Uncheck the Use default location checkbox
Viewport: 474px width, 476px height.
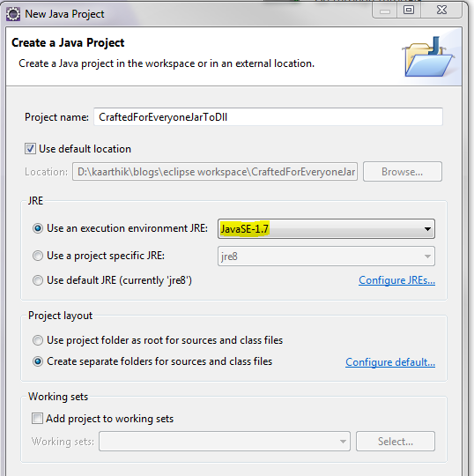coord(30,149)
